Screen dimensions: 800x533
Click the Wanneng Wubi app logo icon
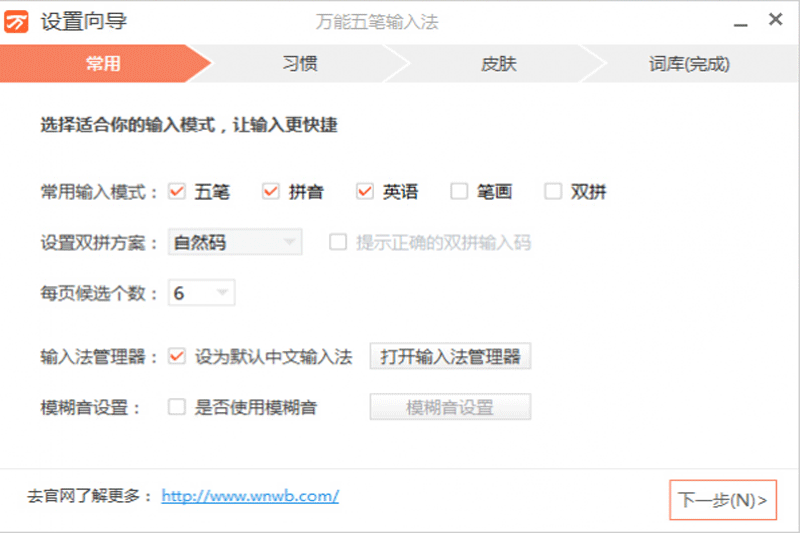tap(18, 22)
